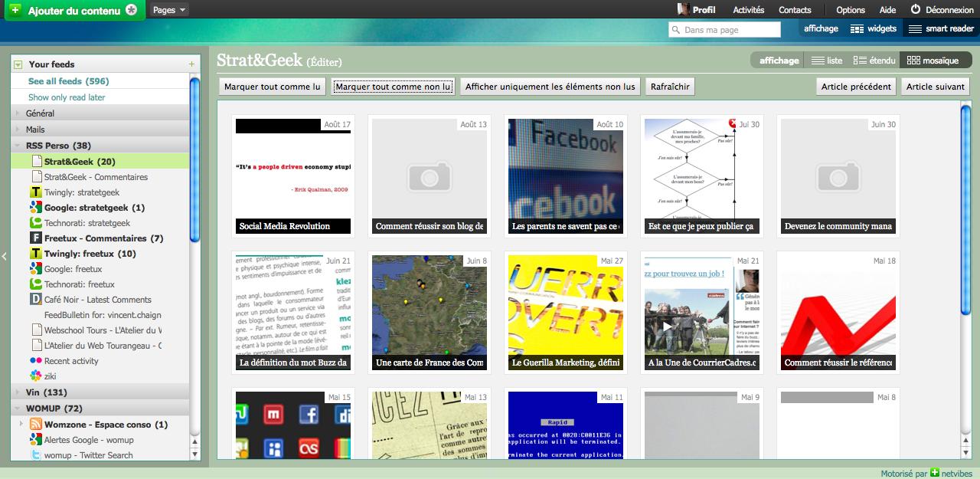Open Le Guerilla Marketing article thumbnail

click(x=566, y=313)
